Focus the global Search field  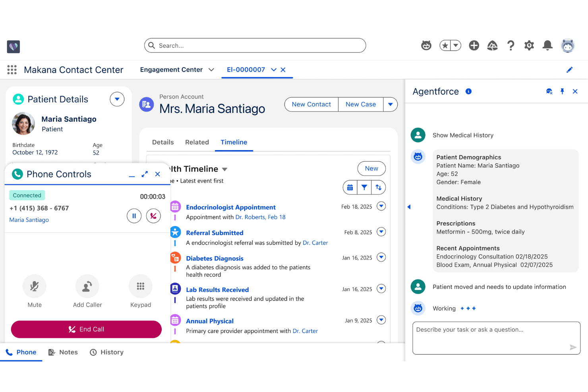[255, 46]
